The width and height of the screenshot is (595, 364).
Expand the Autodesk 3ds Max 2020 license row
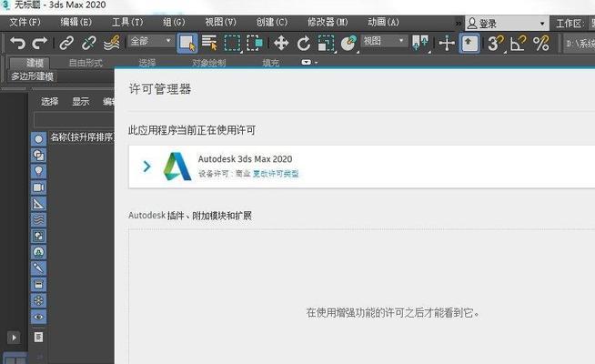pyautogui.click(x=146, y=166)
